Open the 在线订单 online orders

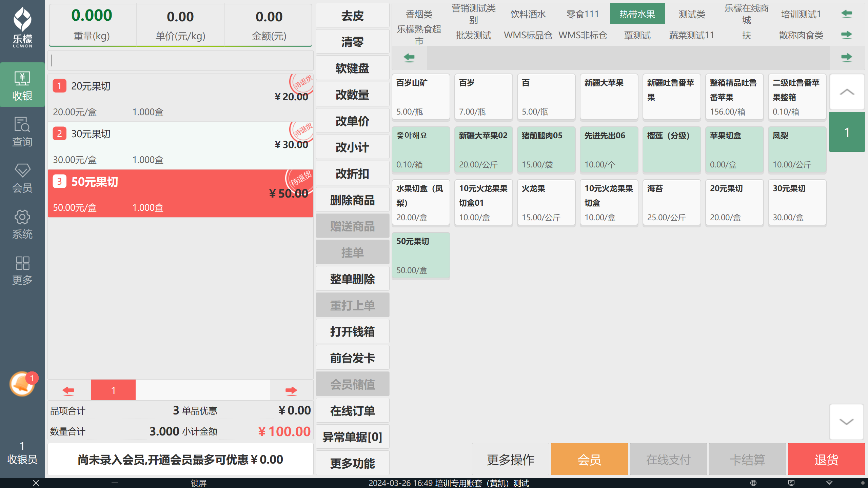point(353,411)
